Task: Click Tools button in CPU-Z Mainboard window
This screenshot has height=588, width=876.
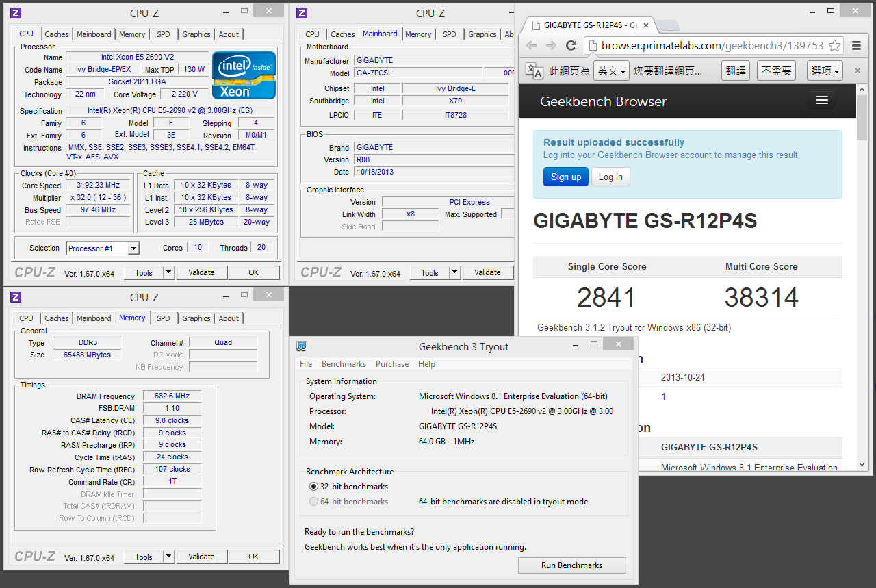Action: (430, 272)
